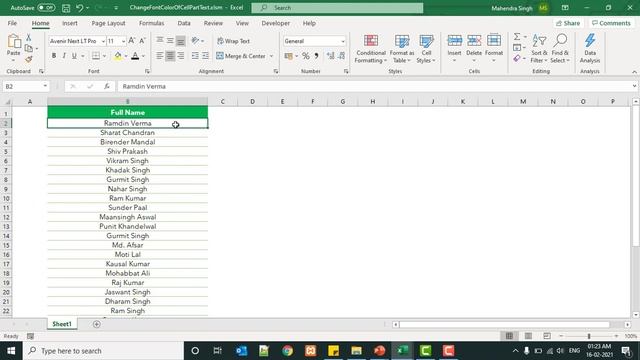Viewport: 640px width, 360px height.
Task: Open Find & Select menu
Action: pos(560,49)
